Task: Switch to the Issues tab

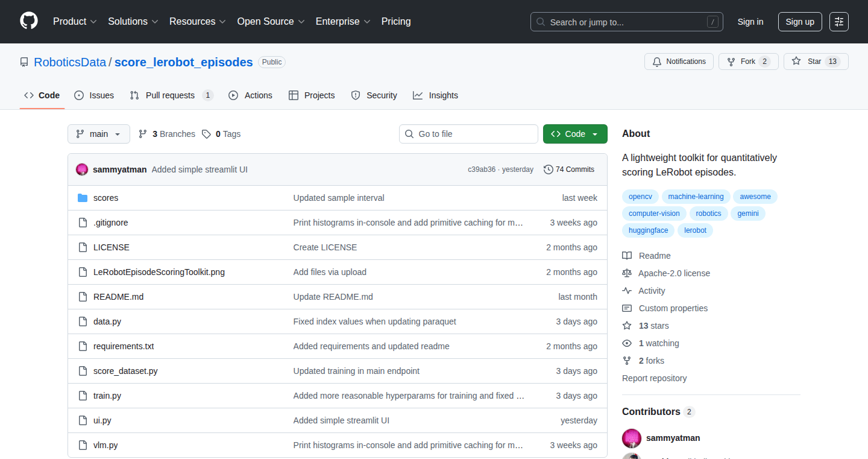Action: (94, 95)
